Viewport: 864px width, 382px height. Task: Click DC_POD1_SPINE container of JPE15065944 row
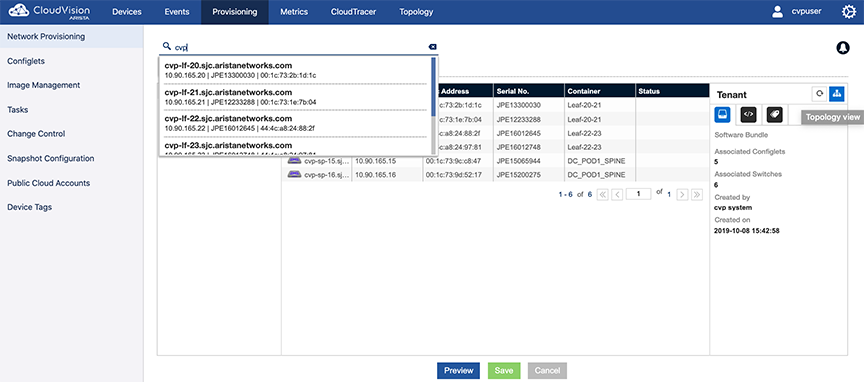596,161
